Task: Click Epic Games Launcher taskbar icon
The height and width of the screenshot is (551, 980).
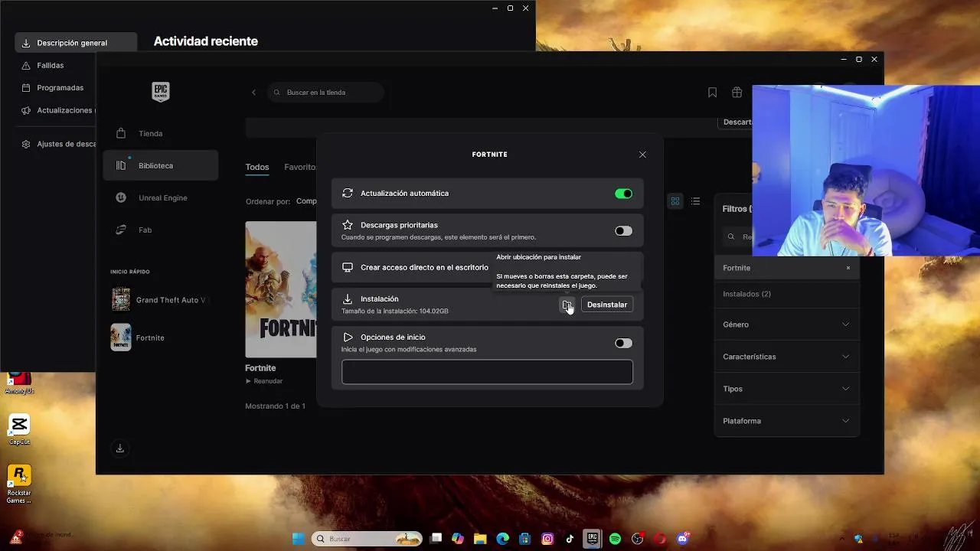Action: pyautogui.click(x=592, y=539)
